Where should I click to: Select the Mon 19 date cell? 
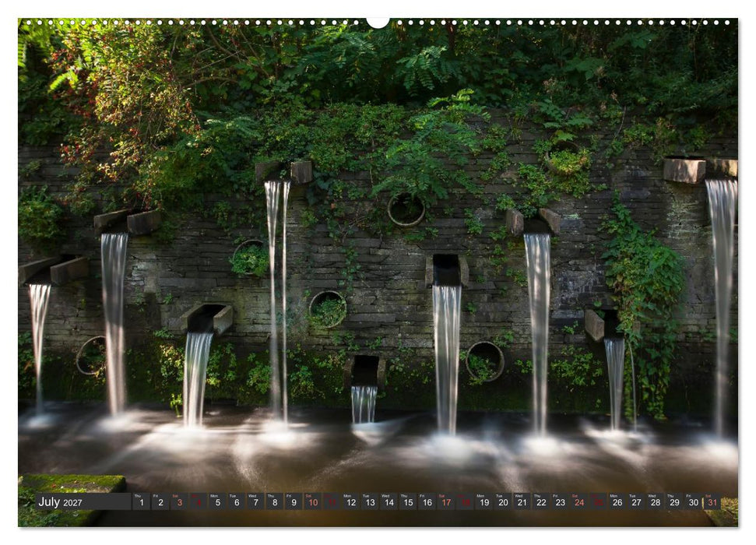click(484, 501)
